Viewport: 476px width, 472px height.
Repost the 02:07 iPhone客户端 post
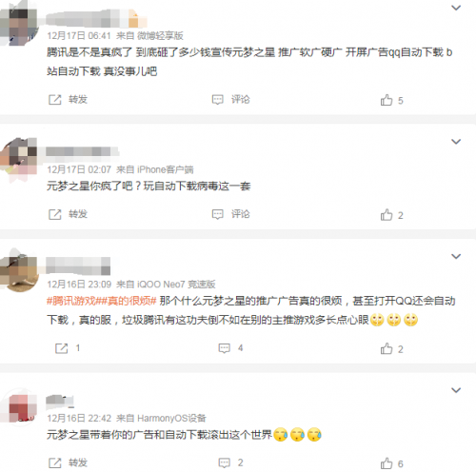point(68,214)
